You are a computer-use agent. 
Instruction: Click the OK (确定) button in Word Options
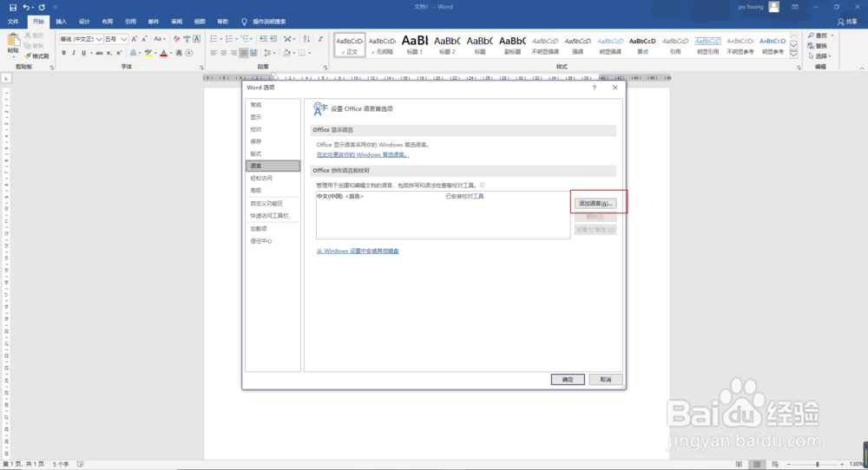pyautogui.click(x=568, y=380)
